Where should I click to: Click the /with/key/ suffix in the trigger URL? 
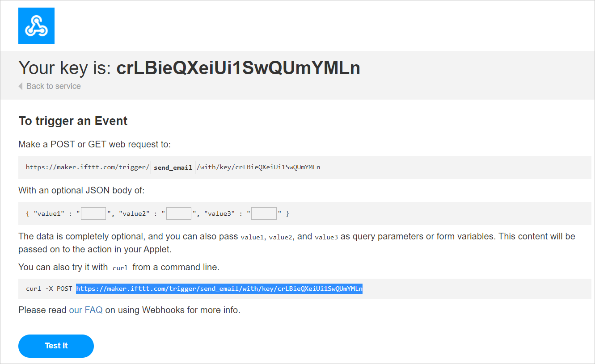(258, 167)
